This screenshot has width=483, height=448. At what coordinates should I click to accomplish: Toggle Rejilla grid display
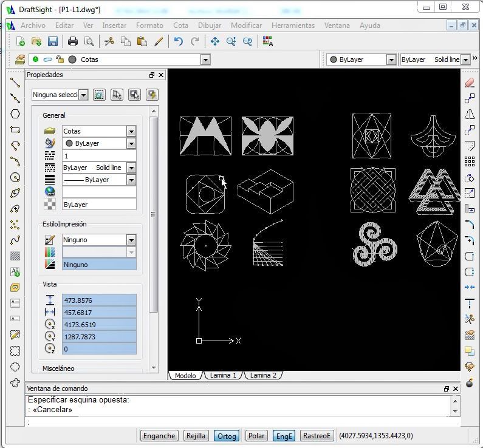coord(196,435)
